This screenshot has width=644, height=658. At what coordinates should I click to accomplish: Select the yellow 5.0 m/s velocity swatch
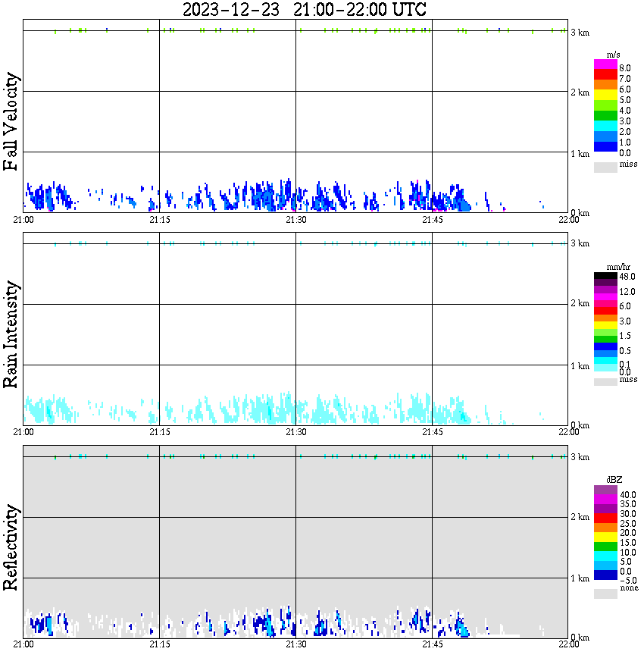(x=605, y=96)
